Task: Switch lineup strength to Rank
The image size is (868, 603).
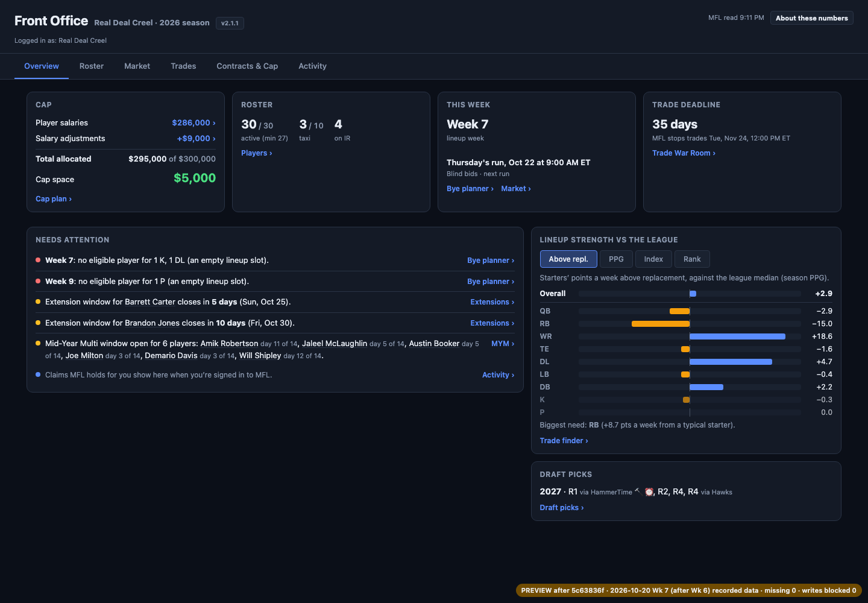Action: coord(692,259)
